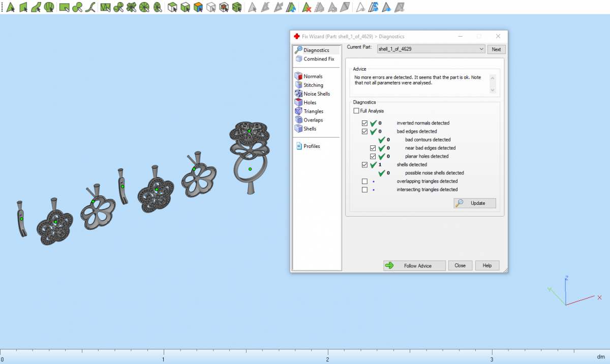Open Profiles in the Fix Wizard sidebar

click(x=312, y=146)
